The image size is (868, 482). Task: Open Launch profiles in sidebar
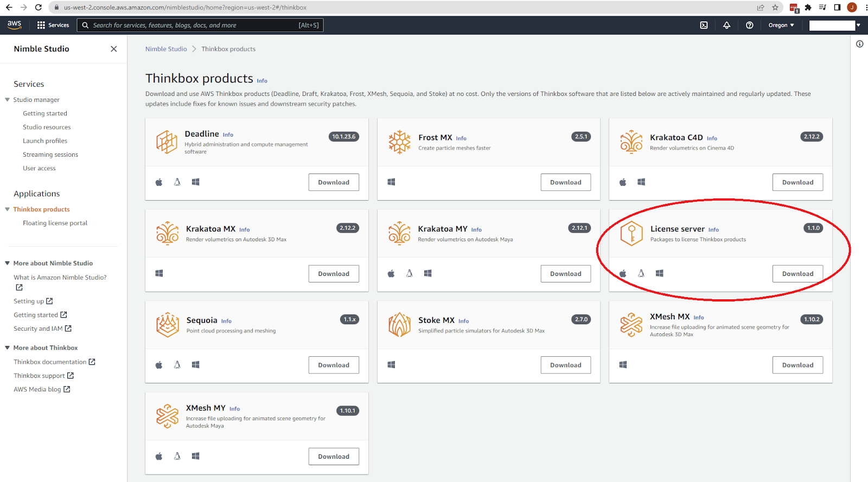(45, 141)
